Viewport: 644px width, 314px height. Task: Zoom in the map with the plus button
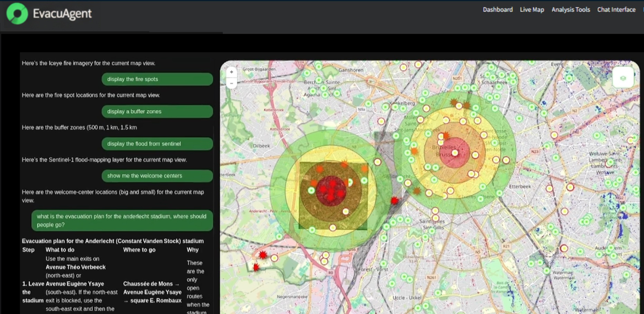(232, 72)
